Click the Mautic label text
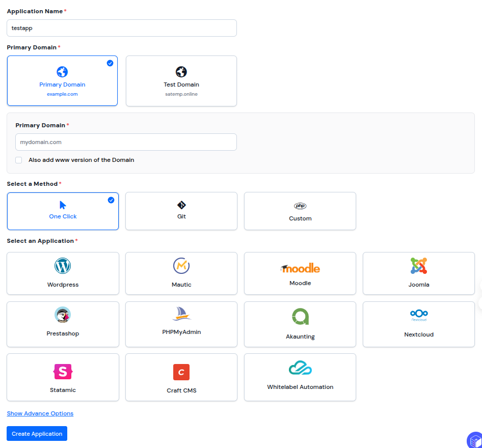This screenshot has width=482, height=448. pos(181,285)
